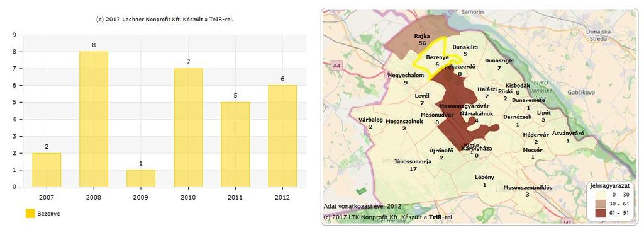644x230 pixels.
Task: Click the Várbalog map label
Action: coord(370,120)
